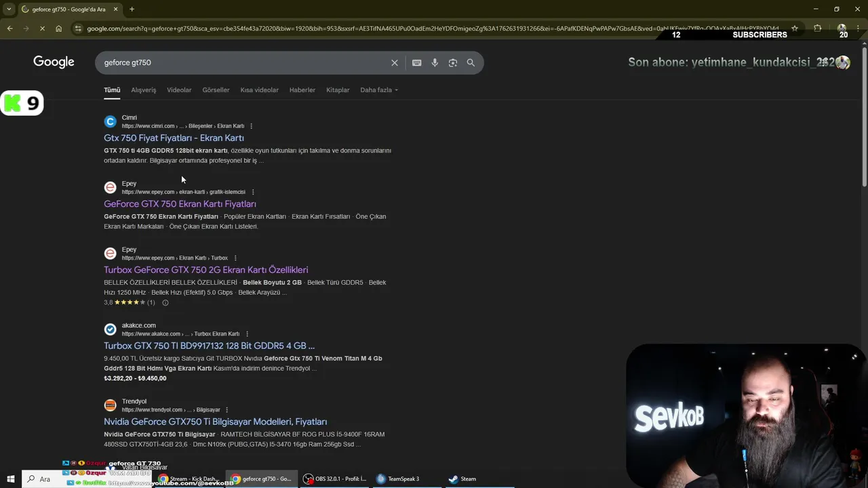This screenshot has height=488, width=868.
Task: Click the Epey favicon above GeForce GTX 750 Fiyatları
Action: pos(110,188)
